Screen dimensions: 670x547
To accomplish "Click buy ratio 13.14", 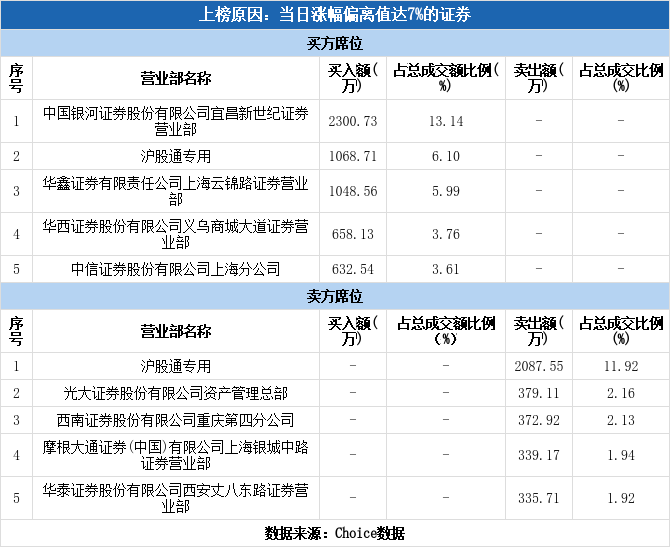I will (446, 121).
